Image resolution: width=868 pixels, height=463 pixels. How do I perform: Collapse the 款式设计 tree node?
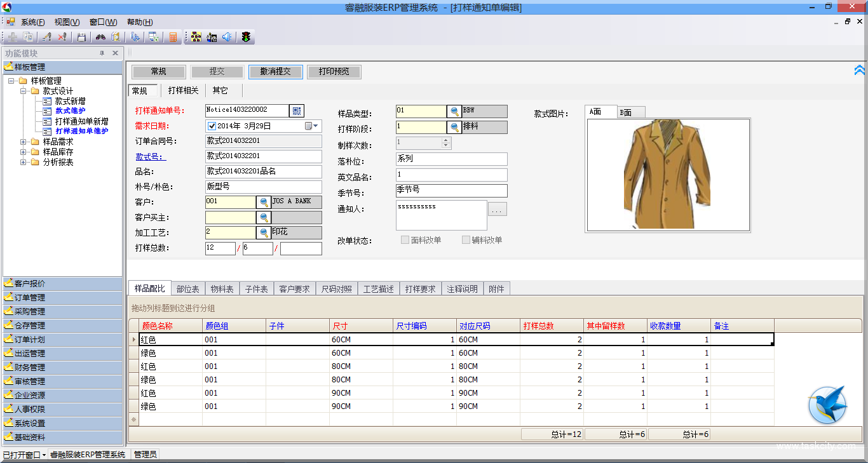tap(24, 91)
